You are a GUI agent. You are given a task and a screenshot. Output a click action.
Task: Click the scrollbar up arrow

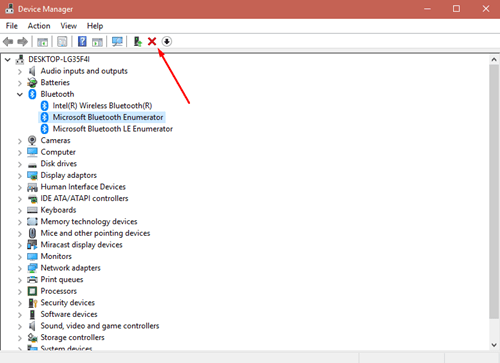tap(494, 60)
